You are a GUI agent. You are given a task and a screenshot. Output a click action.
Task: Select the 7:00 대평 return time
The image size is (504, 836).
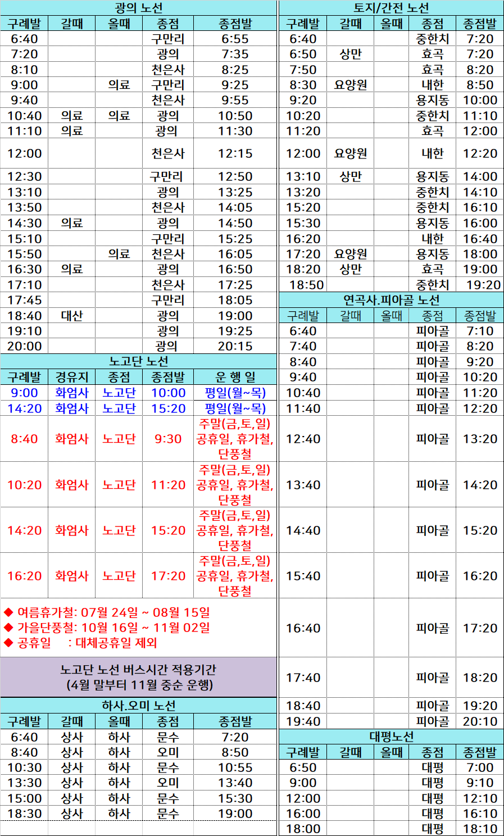[480, 767]
